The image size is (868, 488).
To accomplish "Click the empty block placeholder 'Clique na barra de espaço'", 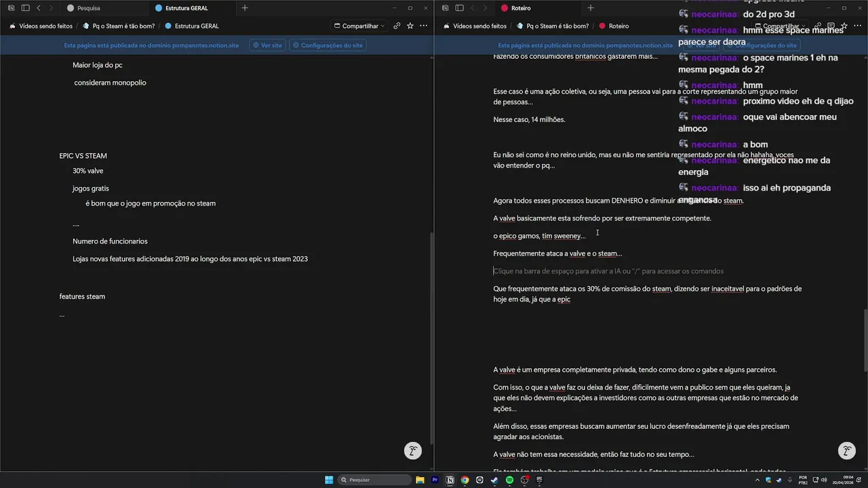I will coord(608,271).
